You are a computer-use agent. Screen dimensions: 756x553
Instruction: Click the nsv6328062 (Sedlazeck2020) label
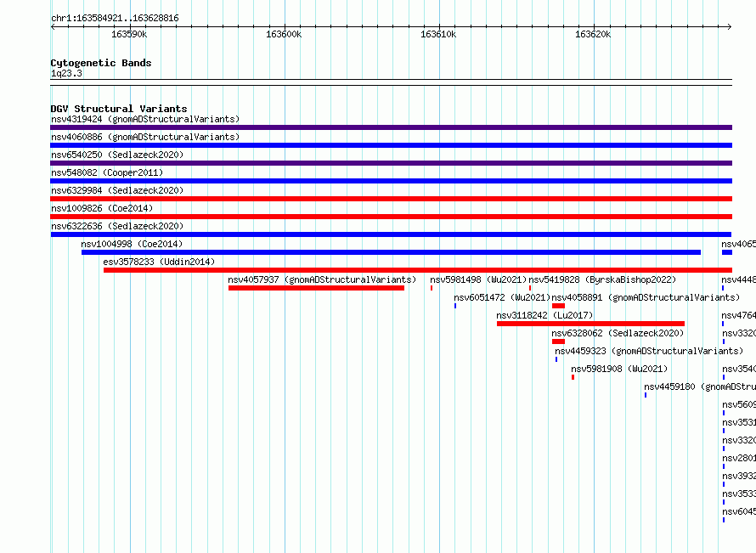[x=618, y=333]
